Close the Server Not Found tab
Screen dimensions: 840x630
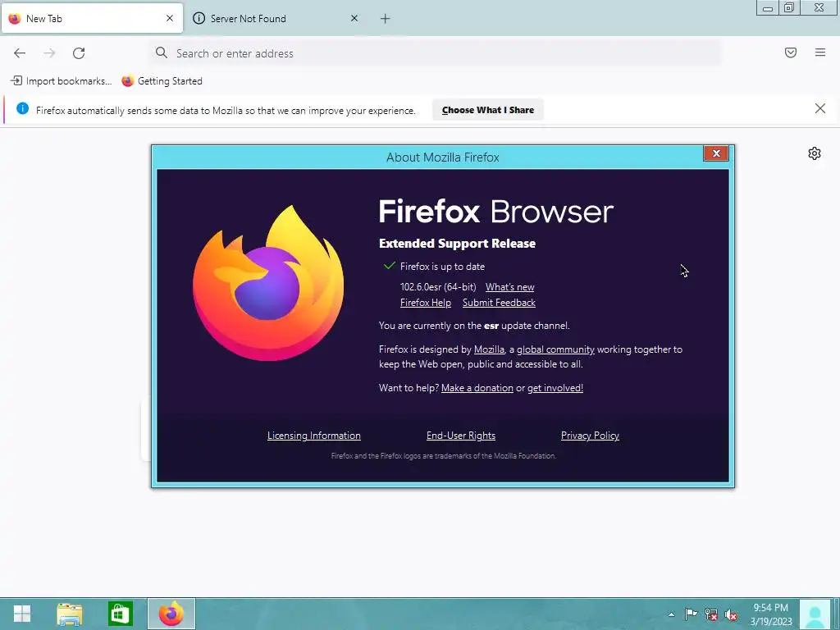coord(354,18)
